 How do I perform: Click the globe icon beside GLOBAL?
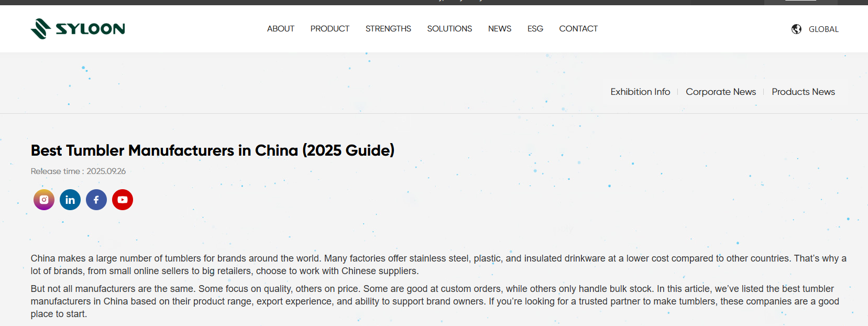[x=796, y=29]
